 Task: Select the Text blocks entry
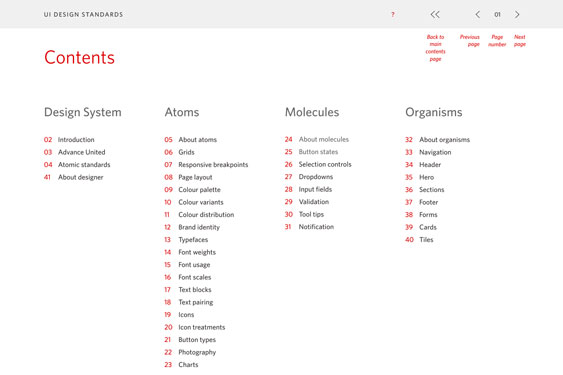coord(188,290)
